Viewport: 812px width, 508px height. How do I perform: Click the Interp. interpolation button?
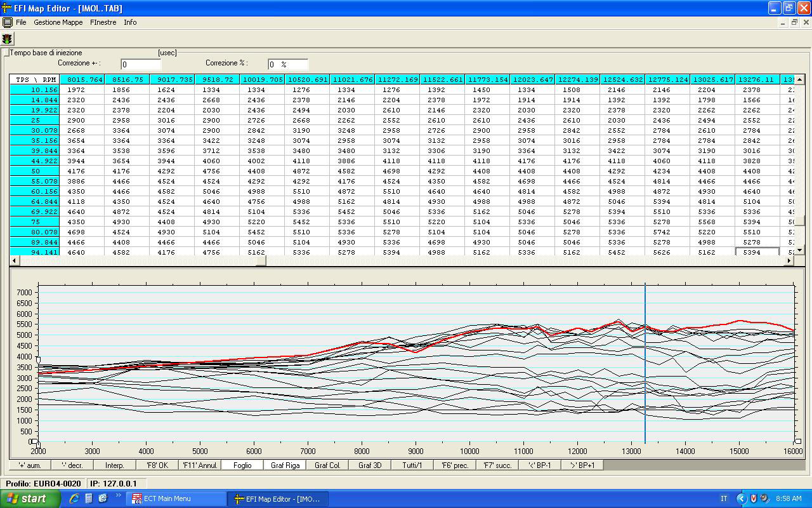click(x=114, y=465)
